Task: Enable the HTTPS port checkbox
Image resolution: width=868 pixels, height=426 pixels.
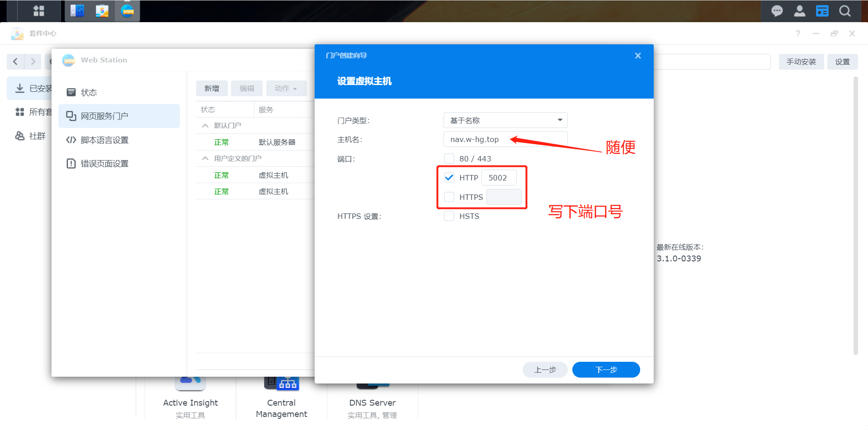Action: (449, 197)
